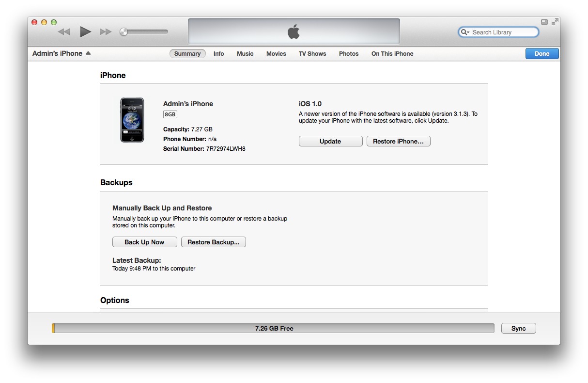Screen dimensions: 588x383
Task: Click the Manually Back Up and Restore heading
Action: pos(162,208)
